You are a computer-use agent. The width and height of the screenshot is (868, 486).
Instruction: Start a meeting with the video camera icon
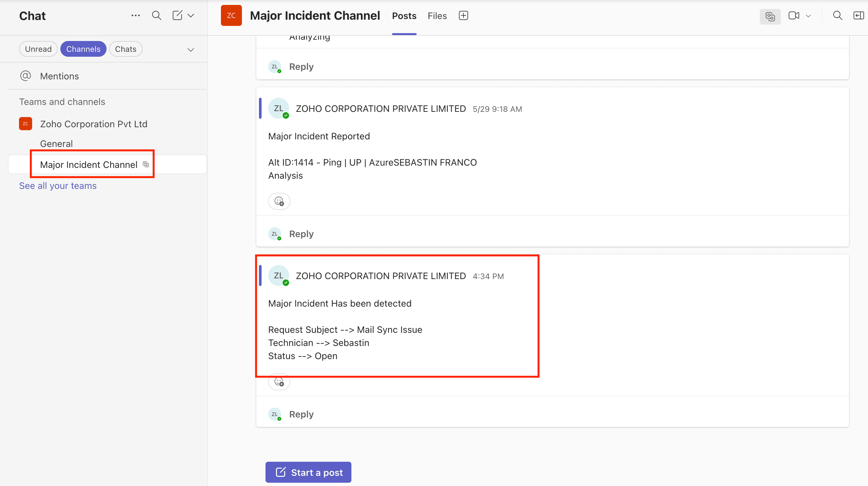coord(794,15)
